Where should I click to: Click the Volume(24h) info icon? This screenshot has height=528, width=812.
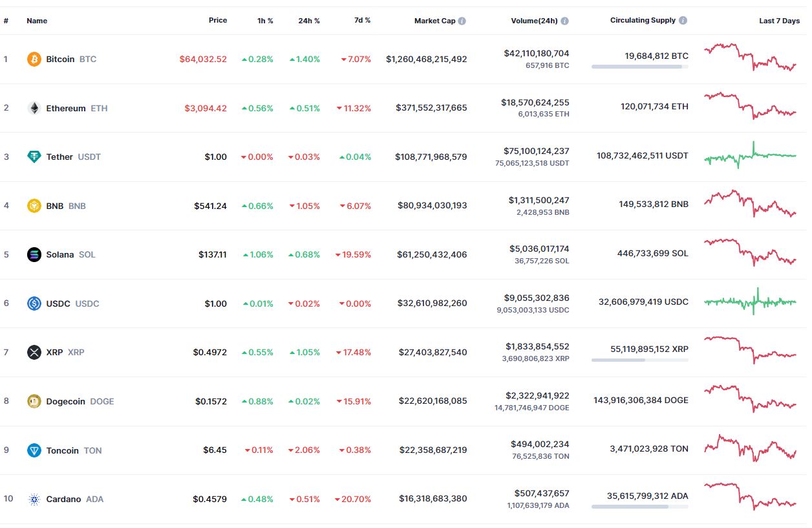pos(564,21)
